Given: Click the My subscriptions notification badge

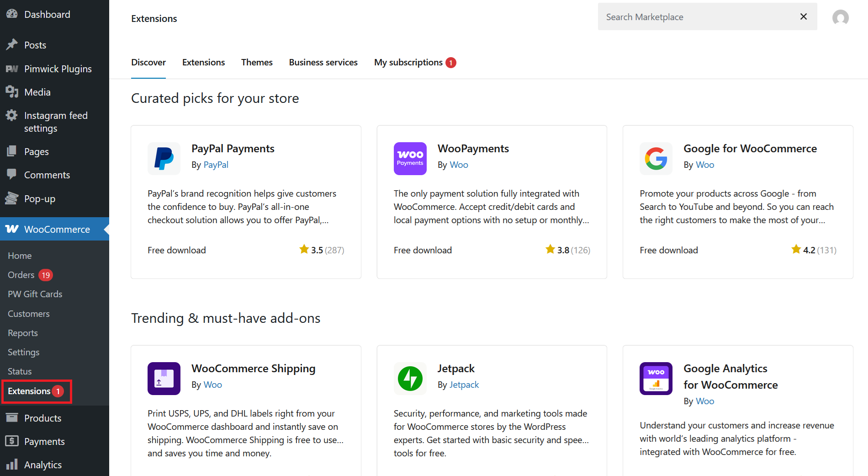Looking at the screenshot, I should pyautogui.click(x=451, y=63).
